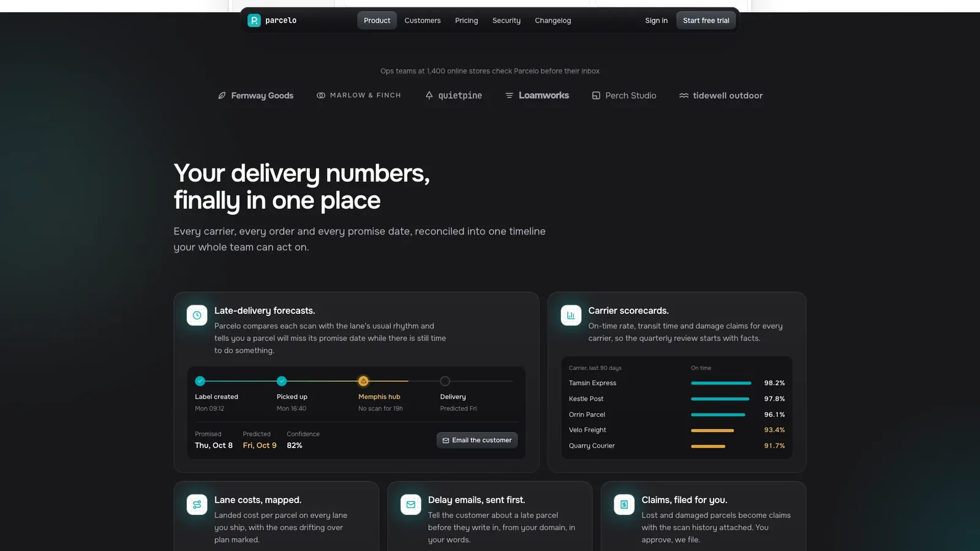The image size is (980, 551).
Task: Open the Product nav item
Action: click(377, 20)
